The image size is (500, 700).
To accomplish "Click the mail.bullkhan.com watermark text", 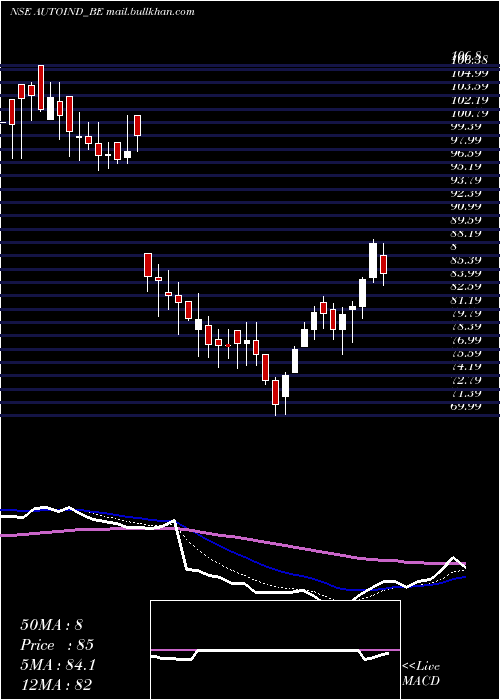I will (x=150, y=12).
